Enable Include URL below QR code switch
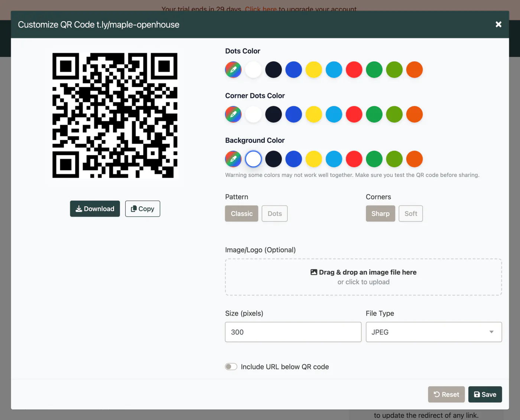 (x=231, y=367)
